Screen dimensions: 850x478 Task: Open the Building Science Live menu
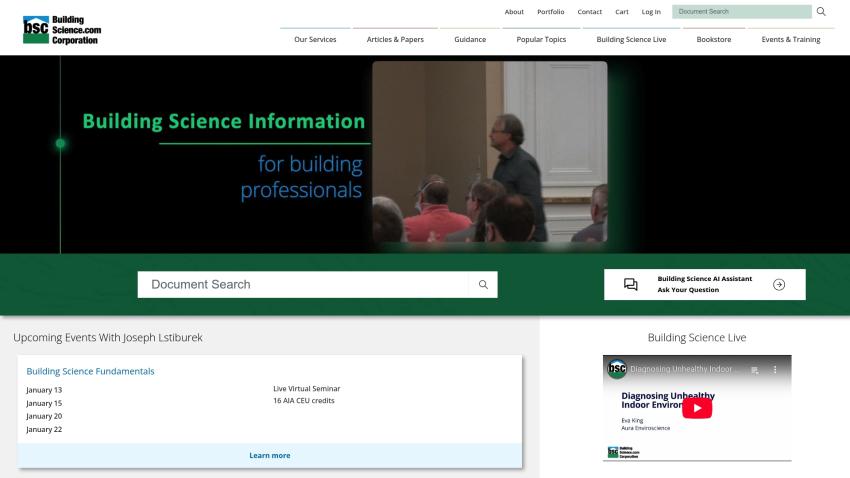pyautogui.click(x=631, y=40)
